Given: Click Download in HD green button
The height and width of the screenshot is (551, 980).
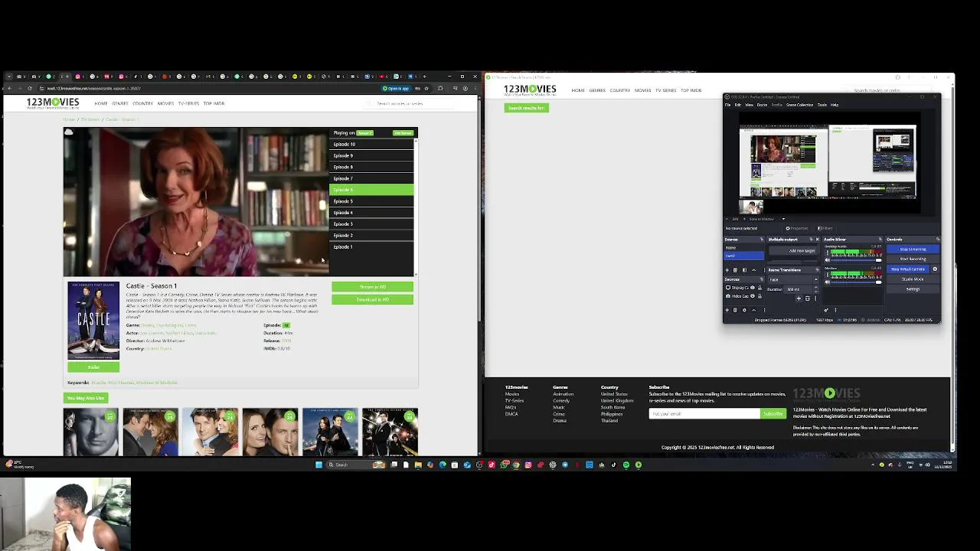Looking at the screenshot, I should tap(372, 299).
